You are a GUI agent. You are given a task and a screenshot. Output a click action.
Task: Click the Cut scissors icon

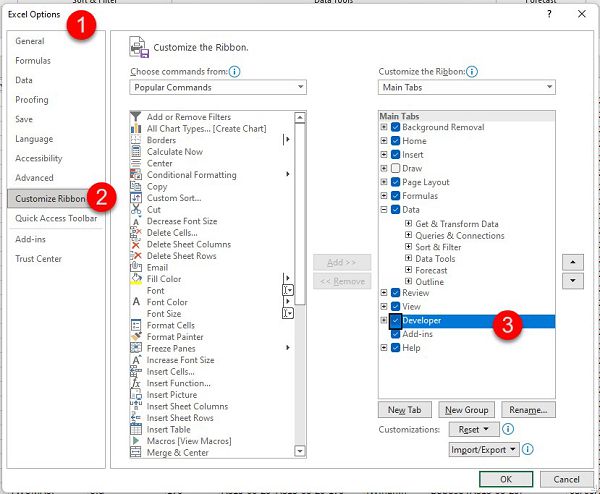135,209
